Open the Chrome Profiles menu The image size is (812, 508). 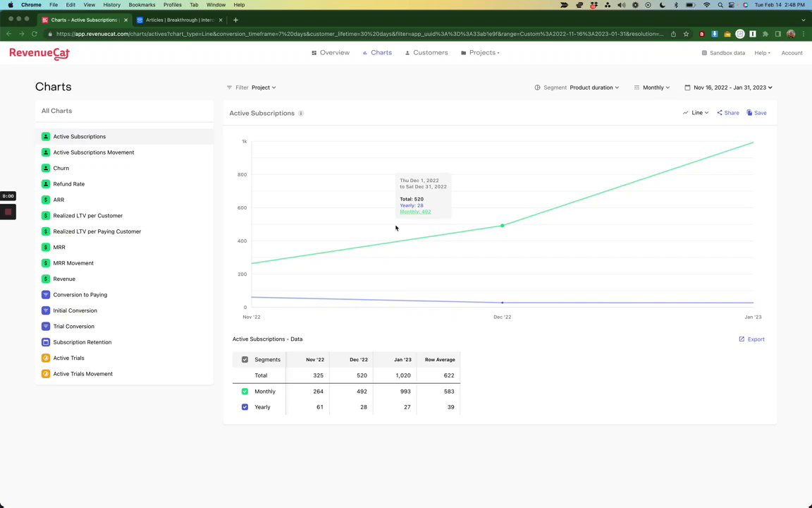tap(173, 5)
